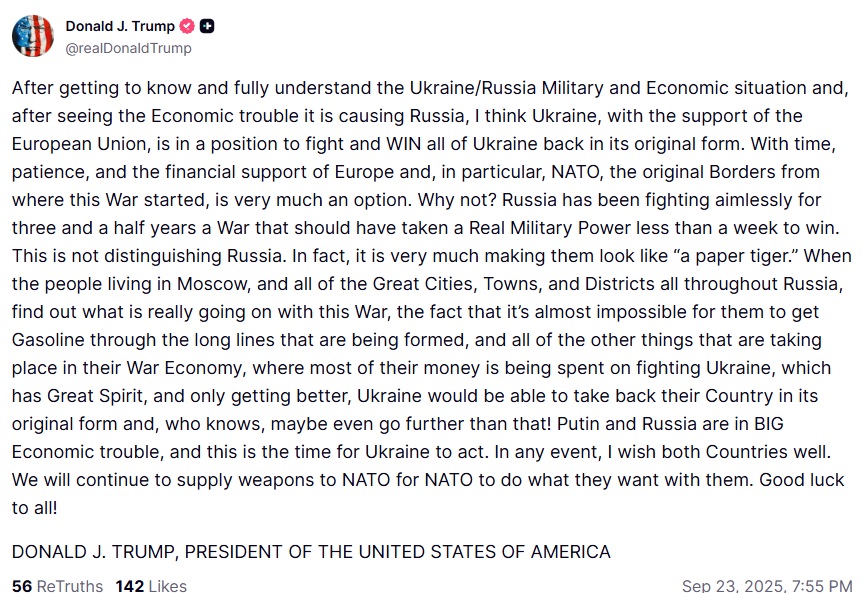Click the black plus badge icon
This screenshot has height=593, width=866.
pos(207,26)
